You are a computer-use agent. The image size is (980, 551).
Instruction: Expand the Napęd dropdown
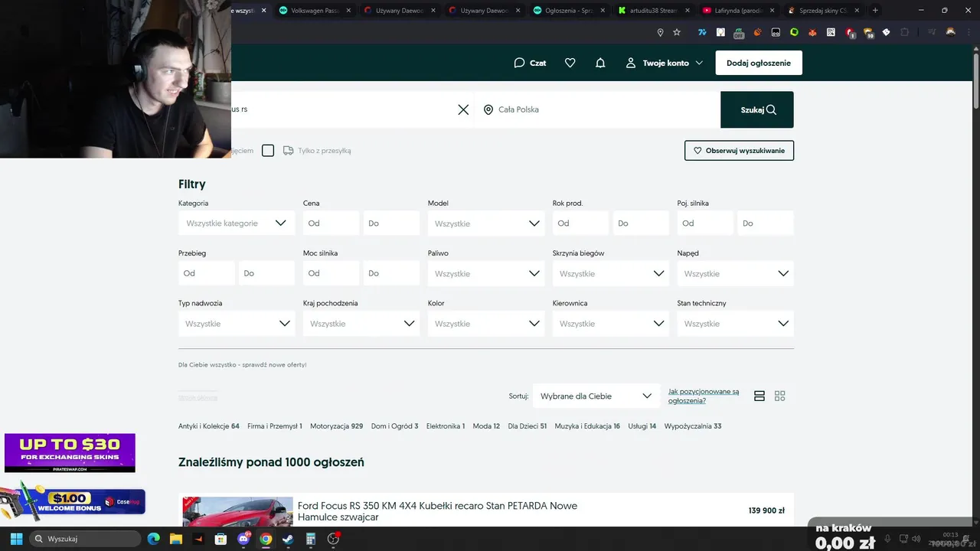coord(735,273)
